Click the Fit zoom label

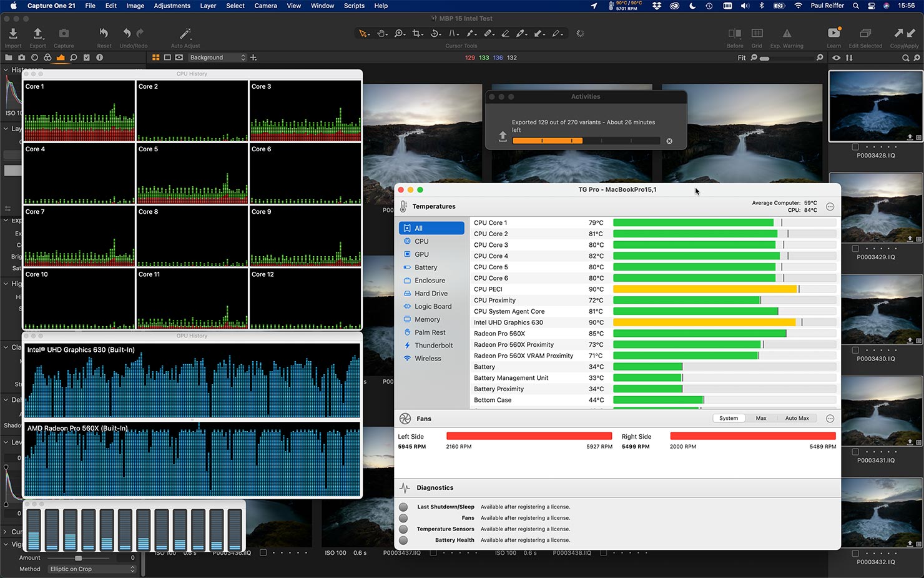pyautogui.click(x=742, y=57)
